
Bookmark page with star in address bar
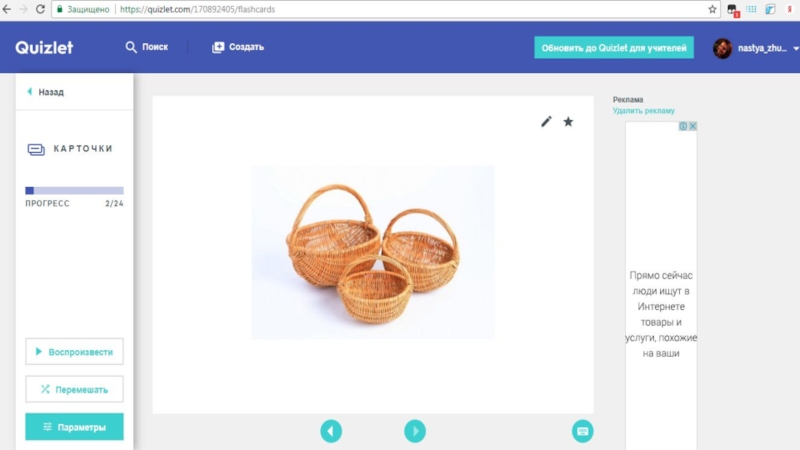click(712, 9)
